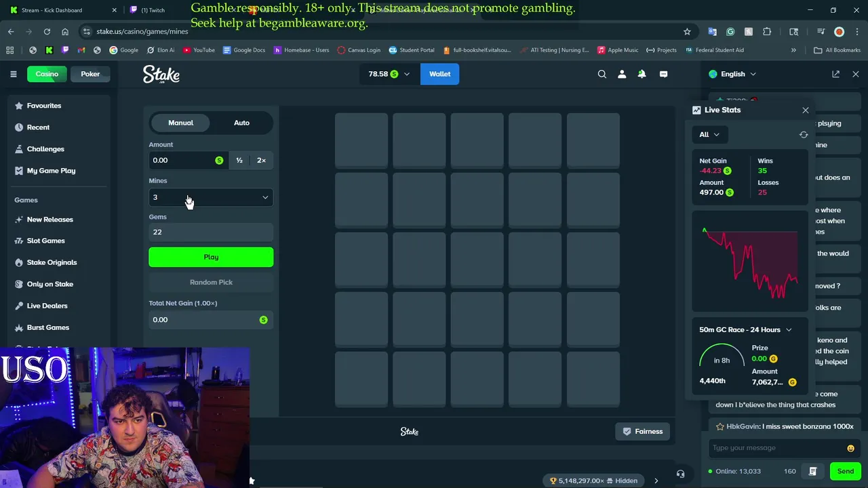Click the Stake logo

click(161, 74)
